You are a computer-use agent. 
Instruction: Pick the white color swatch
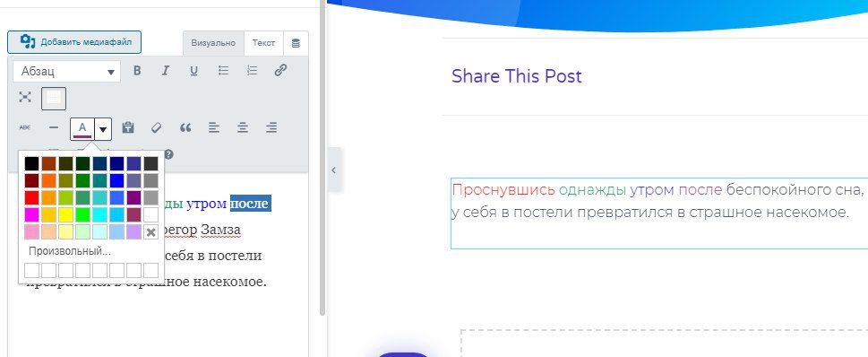[150, 214]
